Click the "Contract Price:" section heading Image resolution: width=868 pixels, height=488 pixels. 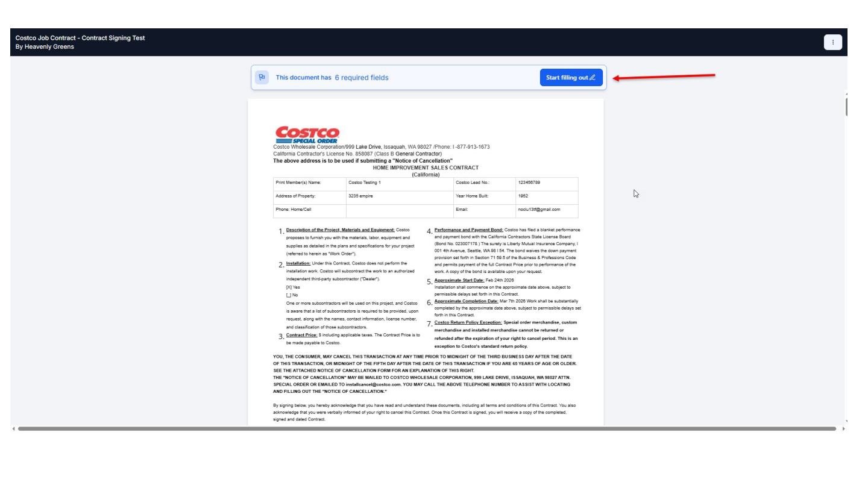302,335
